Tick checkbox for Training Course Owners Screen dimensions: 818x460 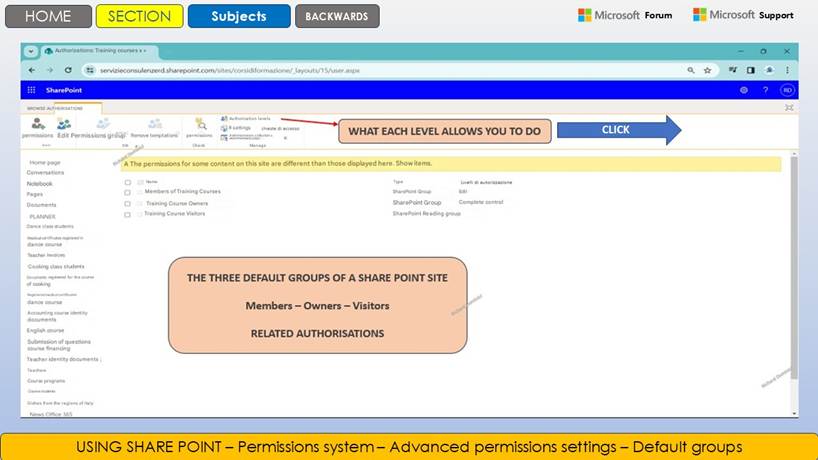(x=127, y=204)
